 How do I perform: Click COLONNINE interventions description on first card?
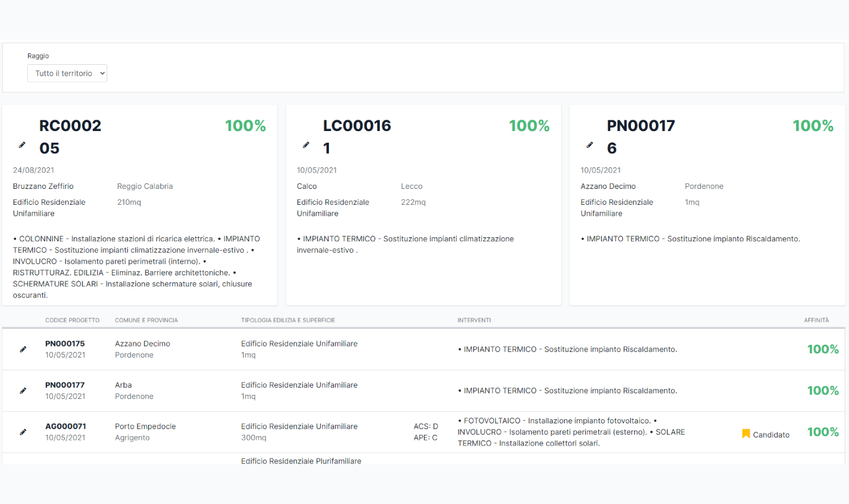tap(137, 267)
